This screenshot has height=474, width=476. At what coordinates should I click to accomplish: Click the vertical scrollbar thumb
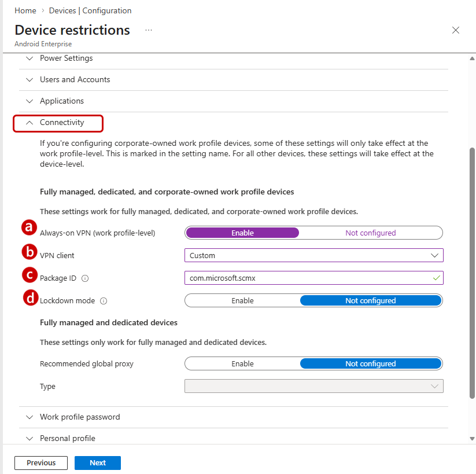coord(472,273)
